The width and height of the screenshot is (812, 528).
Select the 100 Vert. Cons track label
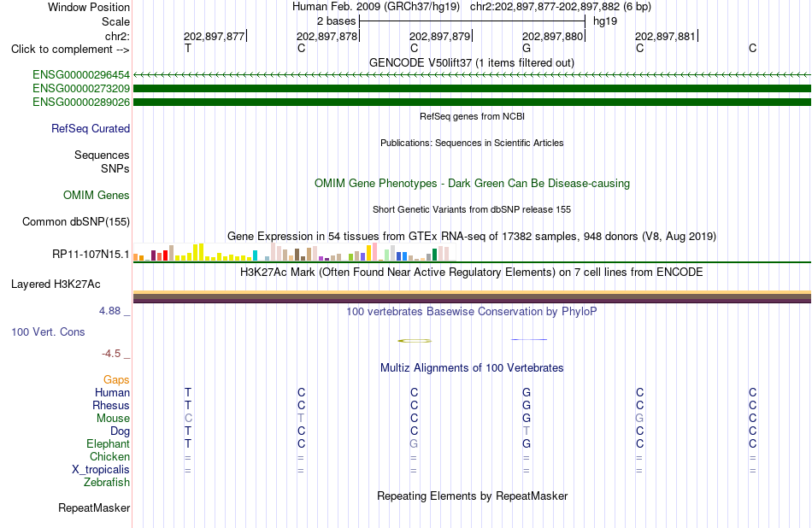click(48, 331)
